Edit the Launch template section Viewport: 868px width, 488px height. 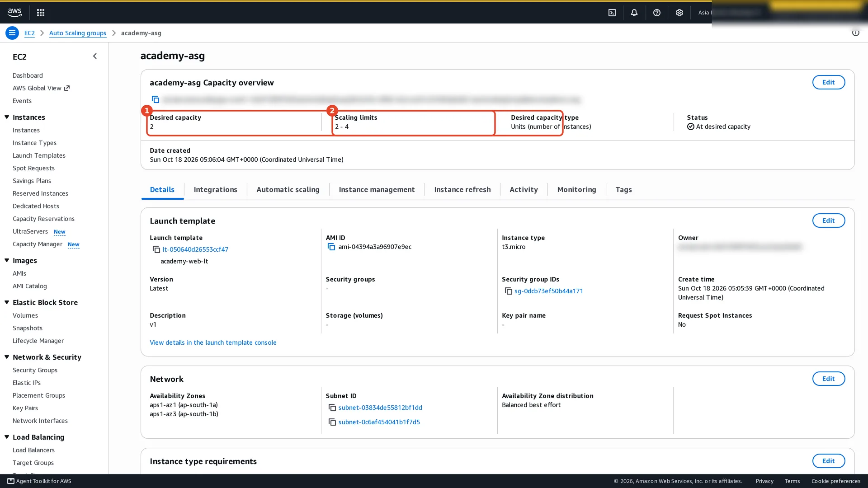point(828,221)
